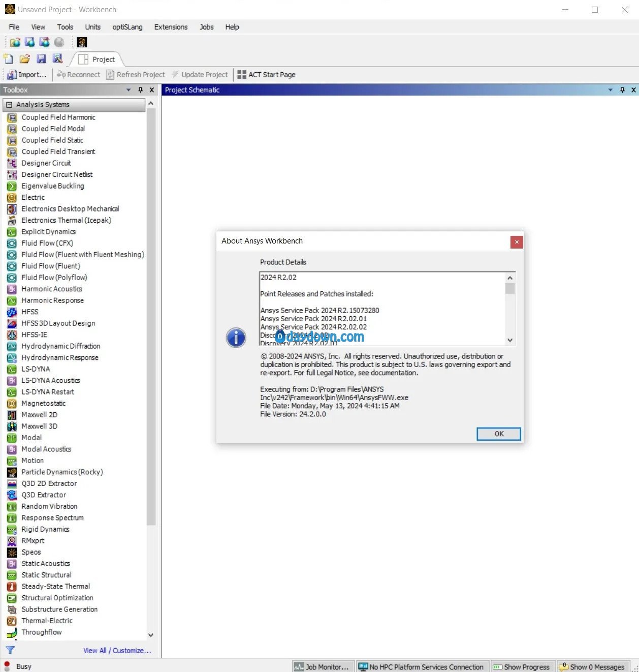
Task: Select the Fluid Flow (Fluent) system icon
Action: (12, 266)
